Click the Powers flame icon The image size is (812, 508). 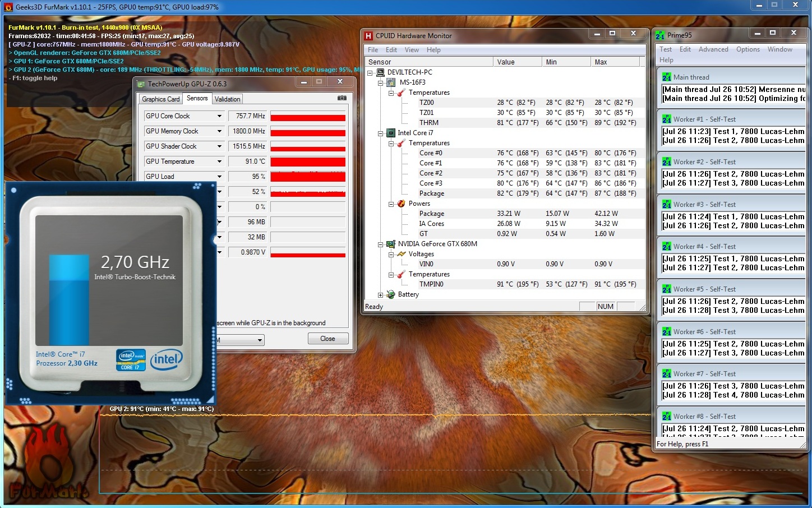point(402,204)
